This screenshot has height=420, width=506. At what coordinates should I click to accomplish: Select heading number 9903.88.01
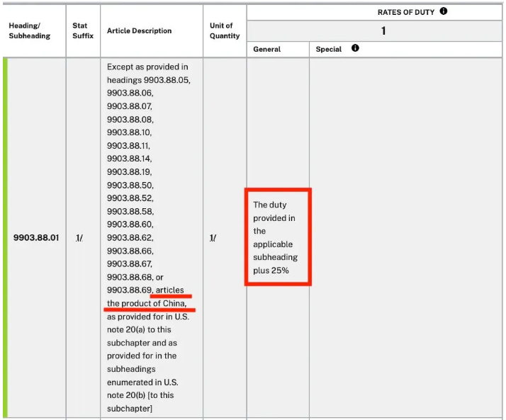pyautogui.click(x=36, y=238)
